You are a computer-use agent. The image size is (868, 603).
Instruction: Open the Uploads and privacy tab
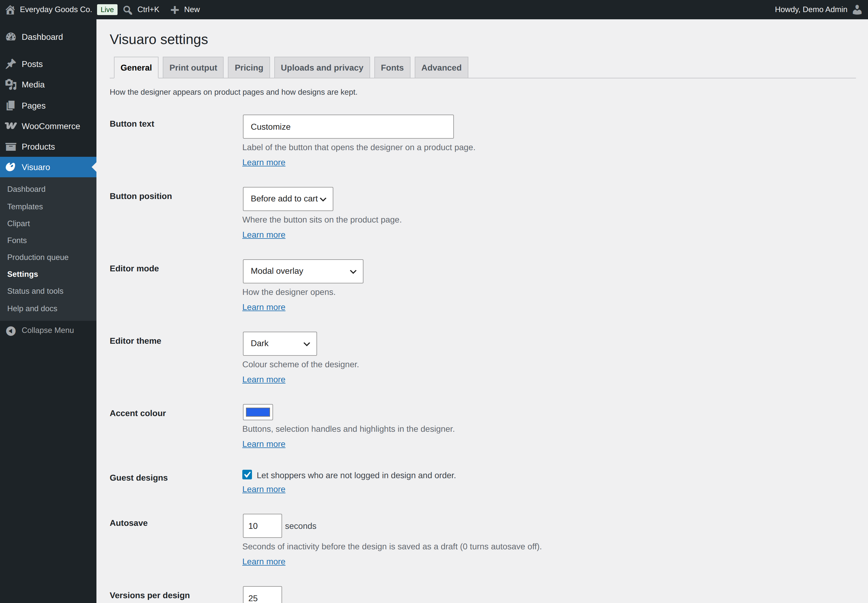(322, 68)
